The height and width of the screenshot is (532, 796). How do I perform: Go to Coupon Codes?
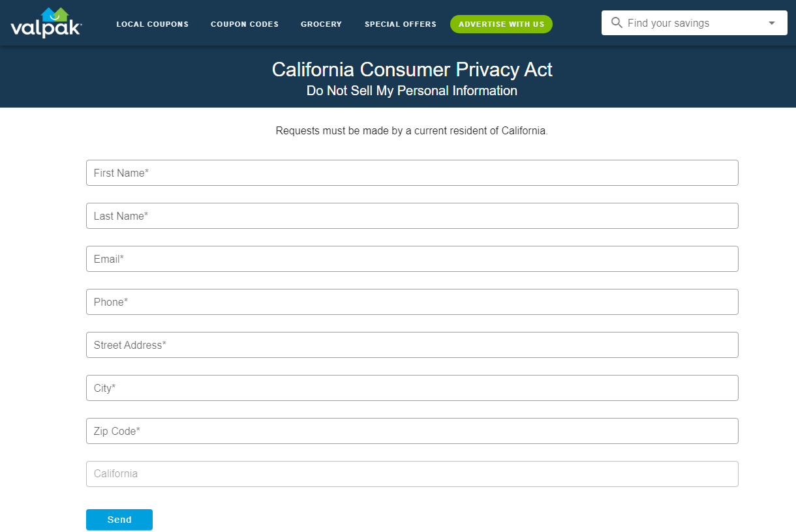coord(245,24)
